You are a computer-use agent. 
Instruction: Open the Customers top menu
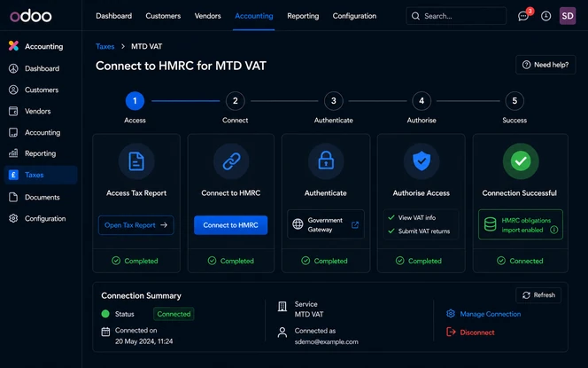[163, 16]
